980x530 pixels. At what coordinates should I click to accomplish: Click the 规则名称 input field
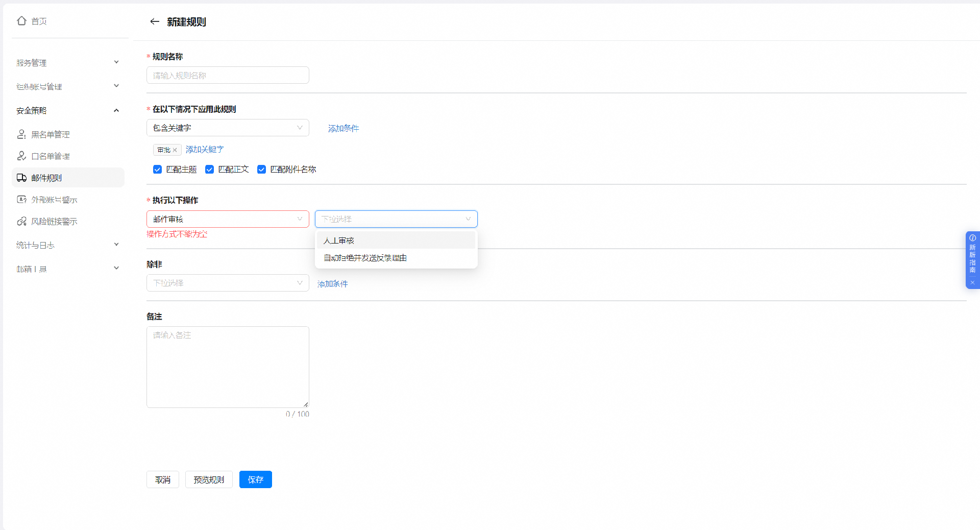tap(228, 76)
